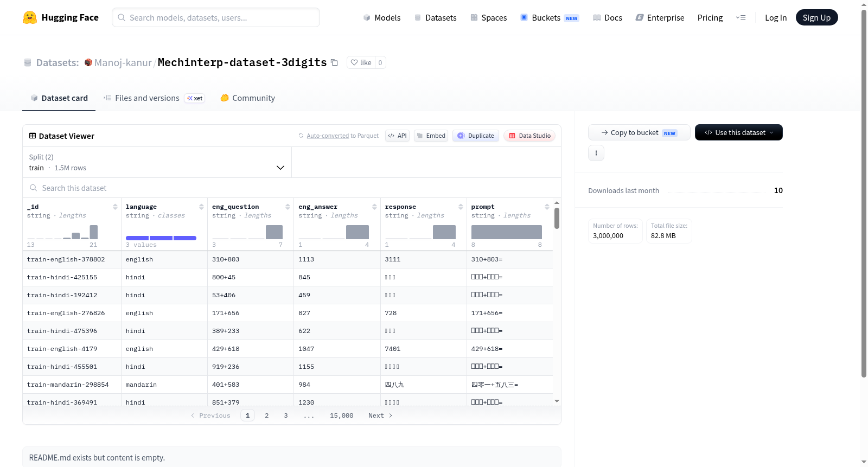Click the like count 0

pos(380,63)
